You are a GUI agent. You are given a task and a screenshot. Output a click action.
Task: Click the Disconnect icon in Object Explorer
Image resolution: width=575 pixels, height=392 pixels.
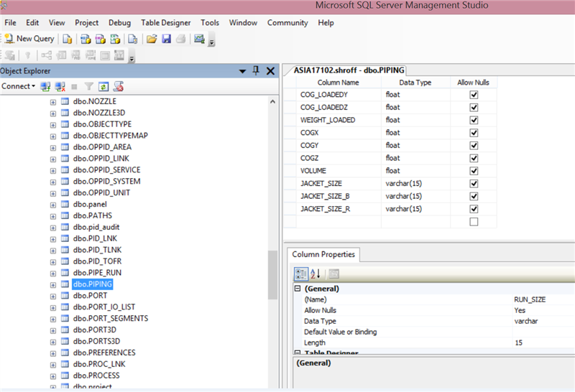click(60, 86)
